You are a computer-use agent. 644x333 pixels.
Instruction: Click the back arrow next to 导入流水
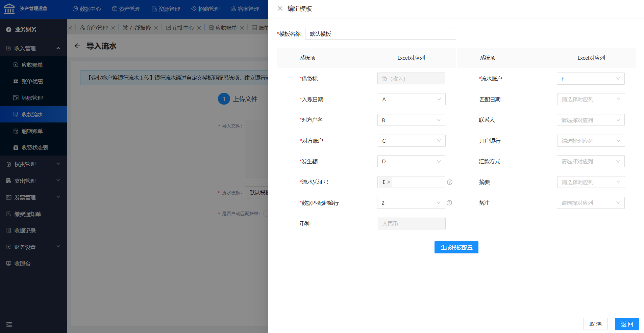77,46
